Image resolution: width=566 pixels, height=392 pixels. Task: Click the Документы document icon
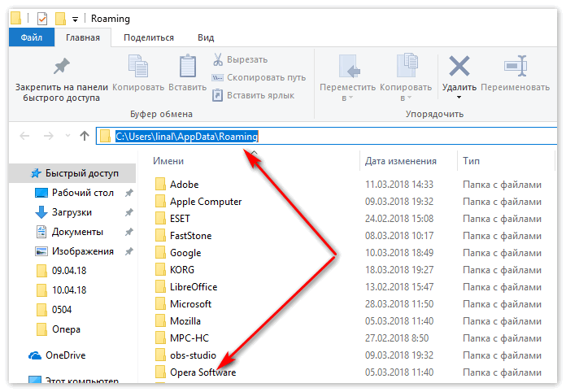41,232
